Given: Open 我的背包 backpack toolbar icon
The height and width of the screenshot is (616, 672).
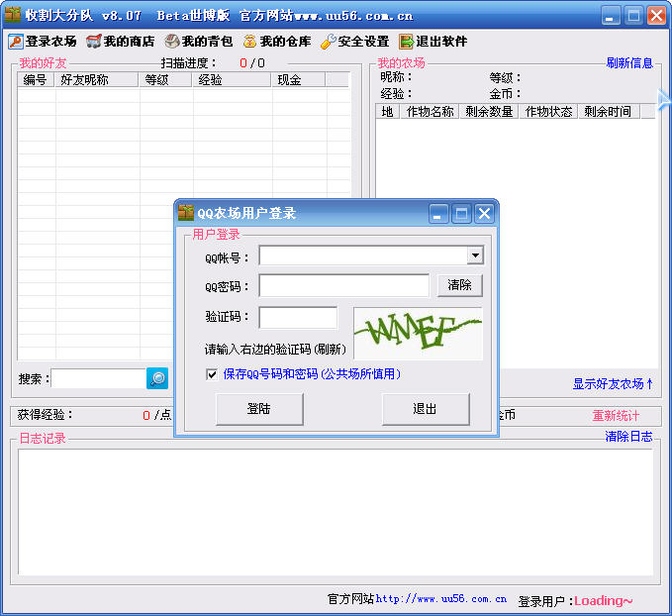Looking at the screenshot, I should point(172,42).
